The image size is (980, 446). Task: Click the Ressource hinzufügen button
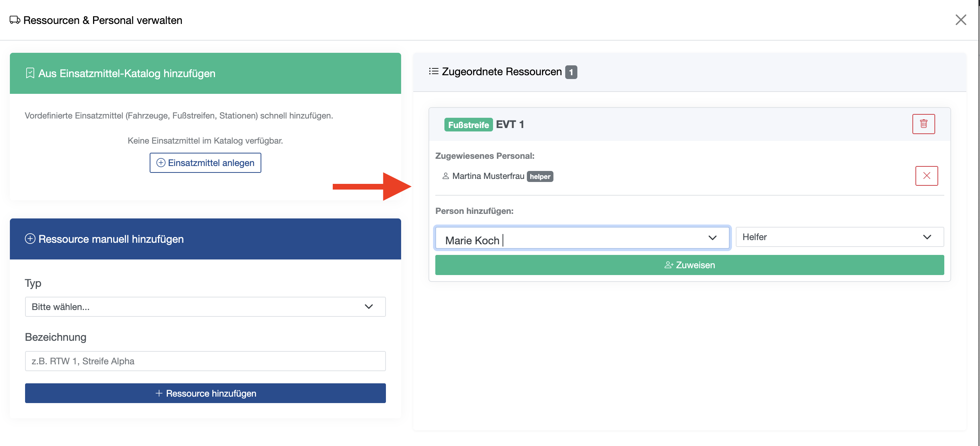point(205,393)
